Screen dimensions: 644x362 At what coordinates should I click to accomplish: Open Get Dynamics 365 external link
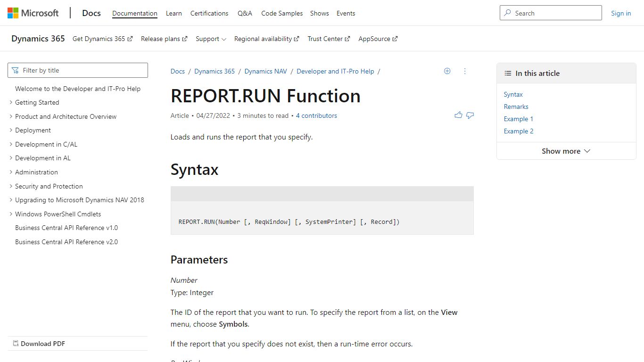click(102, 39)
